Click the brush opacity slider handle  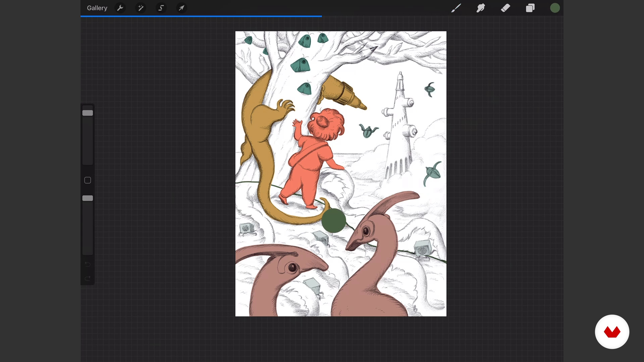point(88,198)
